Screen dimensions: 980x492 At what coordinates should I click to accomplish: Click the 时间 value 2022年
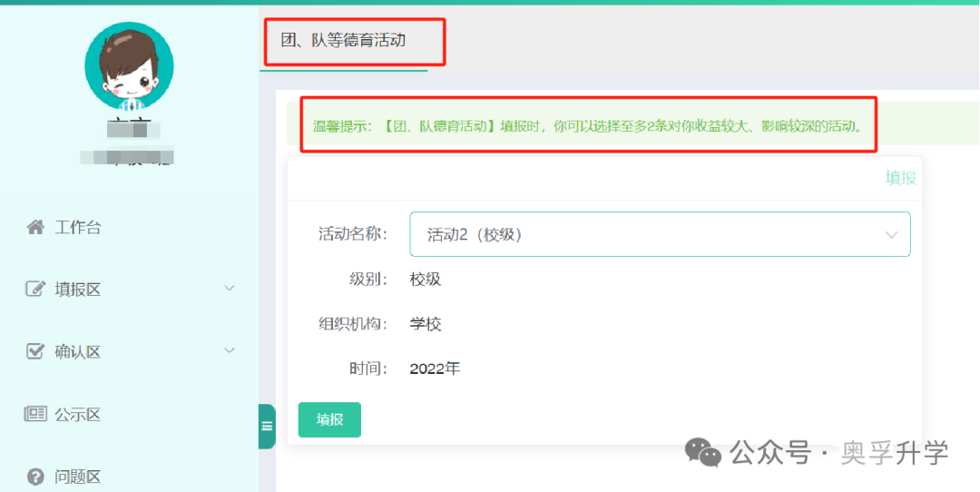tap(435, 369)
